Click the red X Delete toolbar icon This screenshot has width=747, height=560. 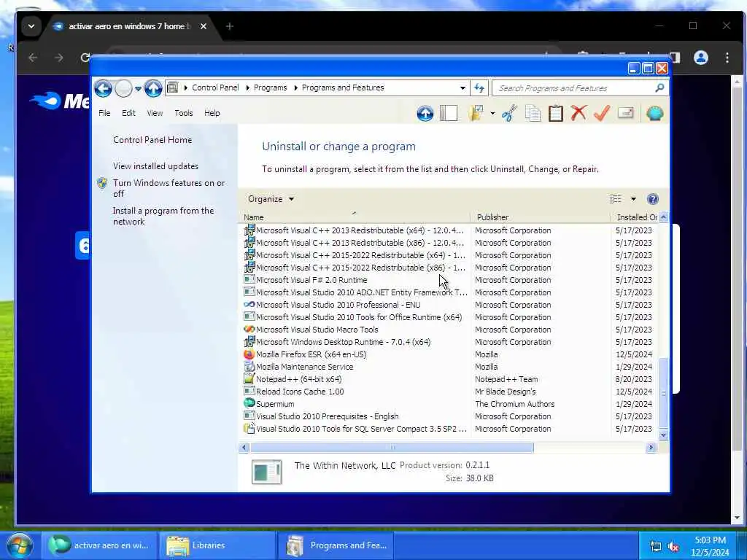(x=578, y=113)
